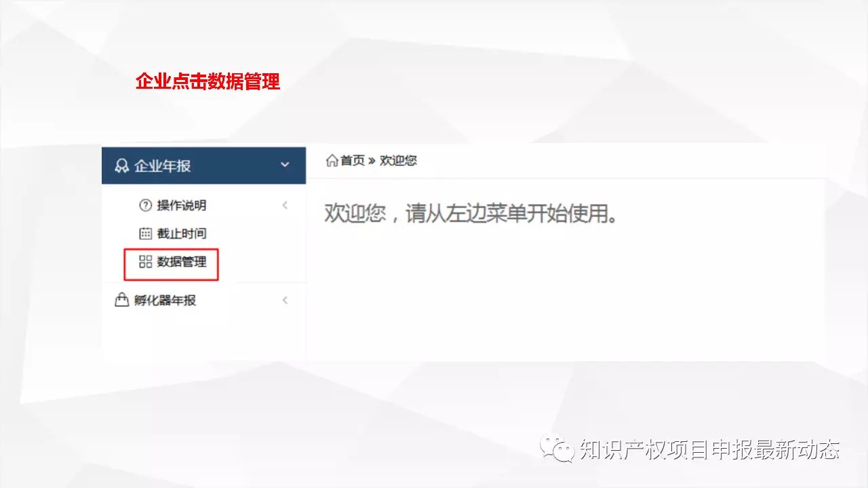Click the slide title 企业点击数据管理
The image size is (868, 488).
tap(208, 82)
